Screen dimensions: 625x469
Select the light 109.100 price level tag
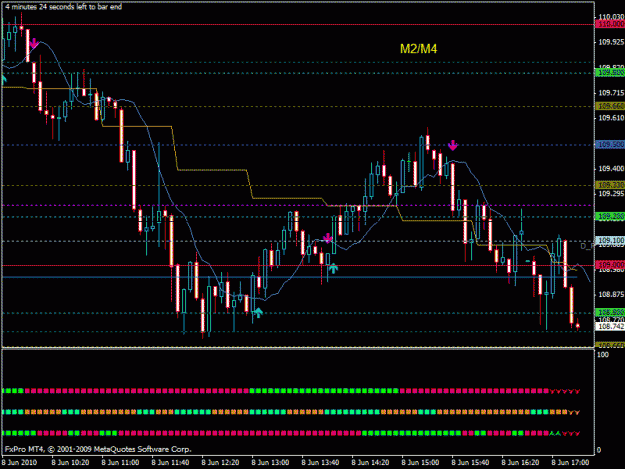610,240
